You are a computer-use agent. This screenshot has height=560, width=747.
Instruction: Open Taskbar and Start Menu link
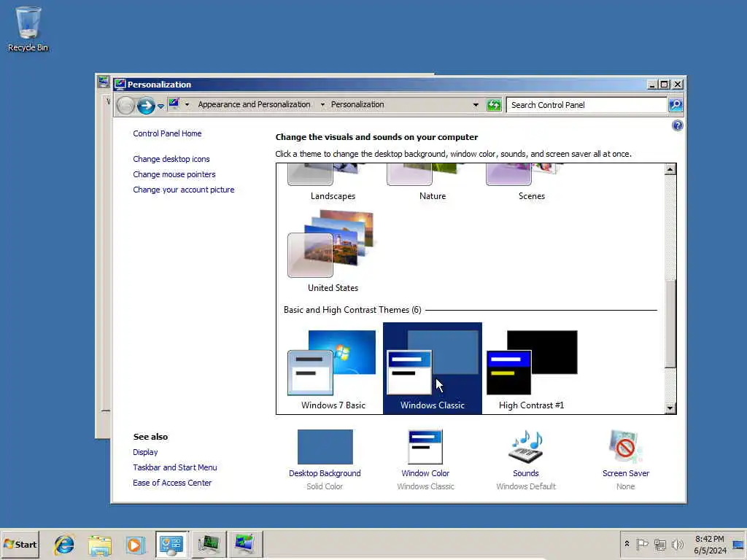[175, 467]
